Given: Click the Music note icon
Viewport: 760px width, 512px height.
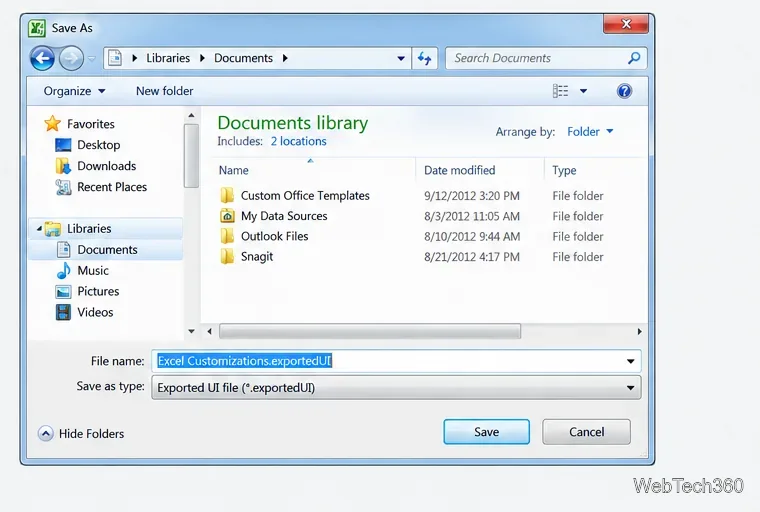Looking at the screenshot, I should pyautogui.click(x=63, y=271).
